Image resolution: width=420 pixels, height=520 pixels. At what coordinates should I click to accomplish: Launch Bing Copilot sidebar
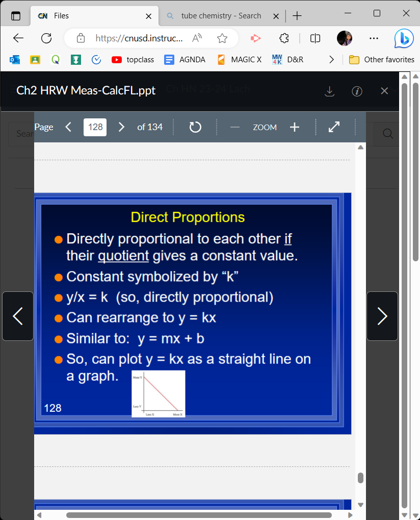coord(404,38)
